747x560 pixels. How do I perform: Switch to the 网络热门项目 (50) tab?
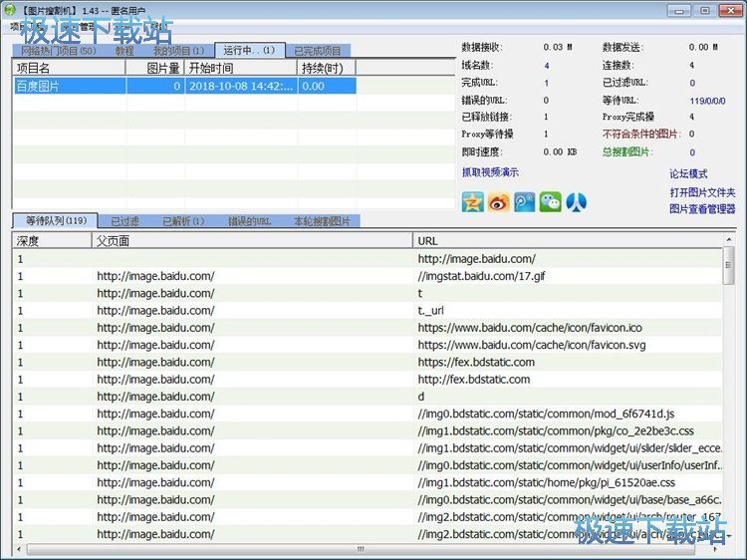59,51
